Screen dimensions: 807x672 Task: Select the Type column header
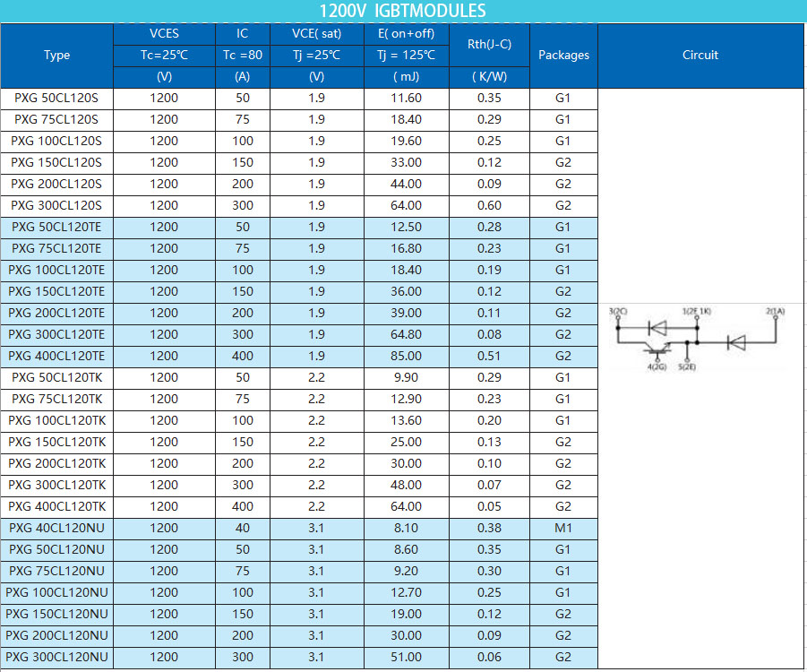click(x=56, y=56)
